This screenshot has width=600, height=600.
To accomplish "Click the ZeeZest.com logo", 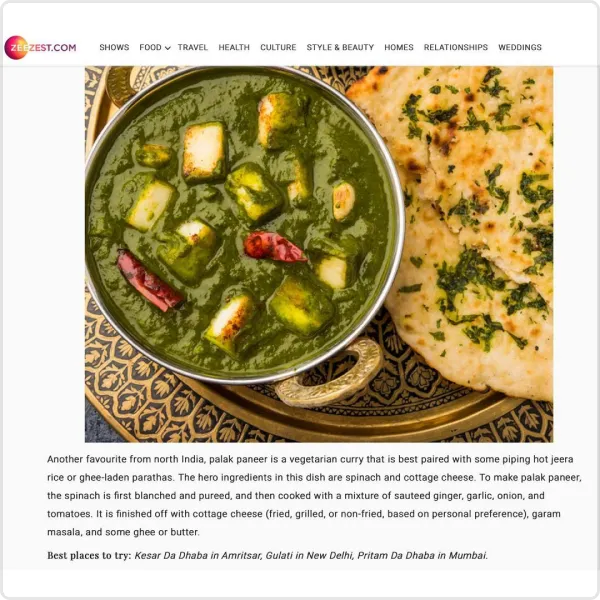I will click(40, 47).
